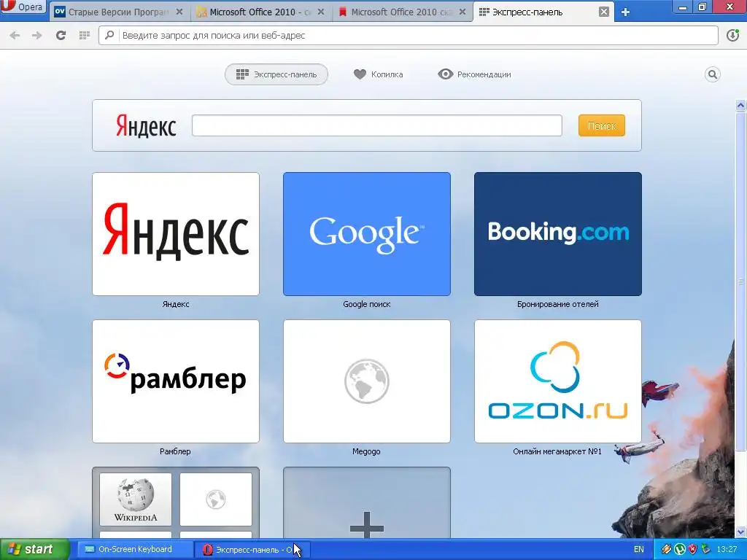Click the system clock showing 13:27
Image resolution: width=747 pixels, height=560 pixels.
coord(727,550)
